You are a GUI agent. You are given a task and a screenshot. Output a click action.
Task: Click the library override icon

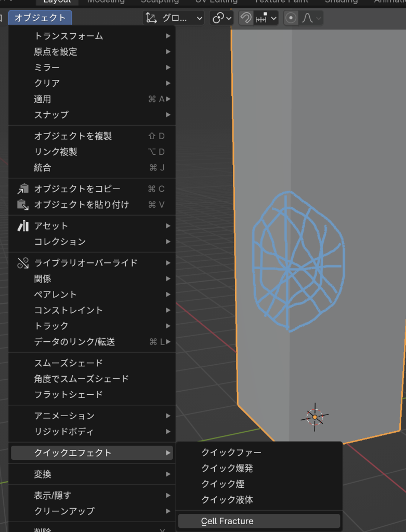click(x=23, y=263)
